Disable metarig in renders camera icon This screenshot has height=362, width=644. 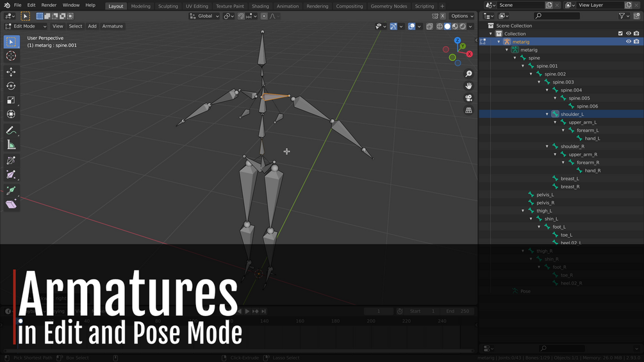coord(636,42)
